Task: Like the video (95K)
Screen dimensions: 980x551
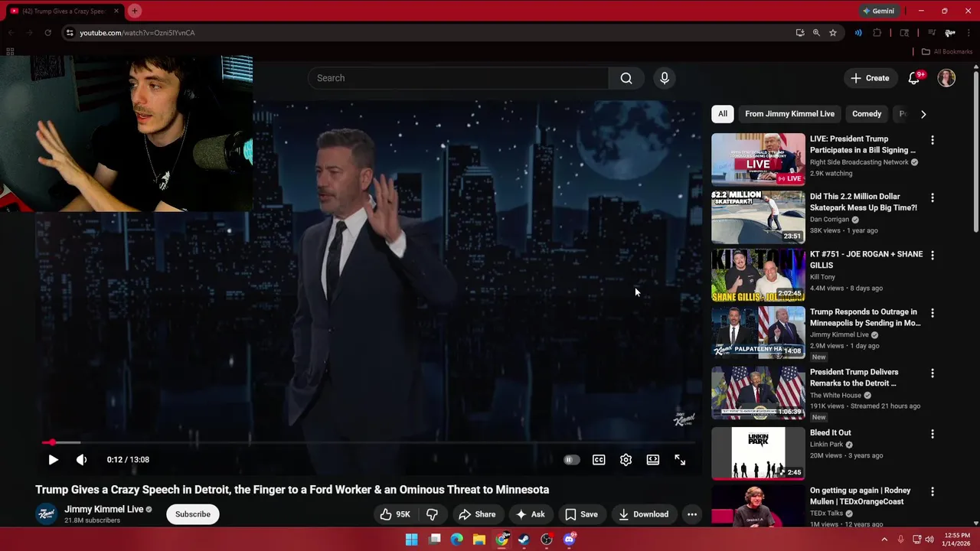Action: 395,514
